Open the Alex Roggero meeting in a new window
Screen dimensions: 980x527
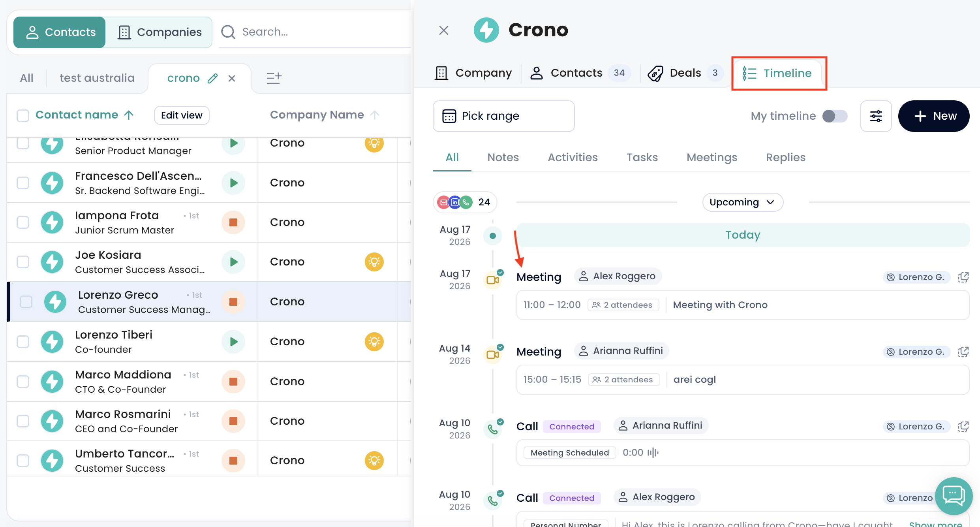[963, 277]
